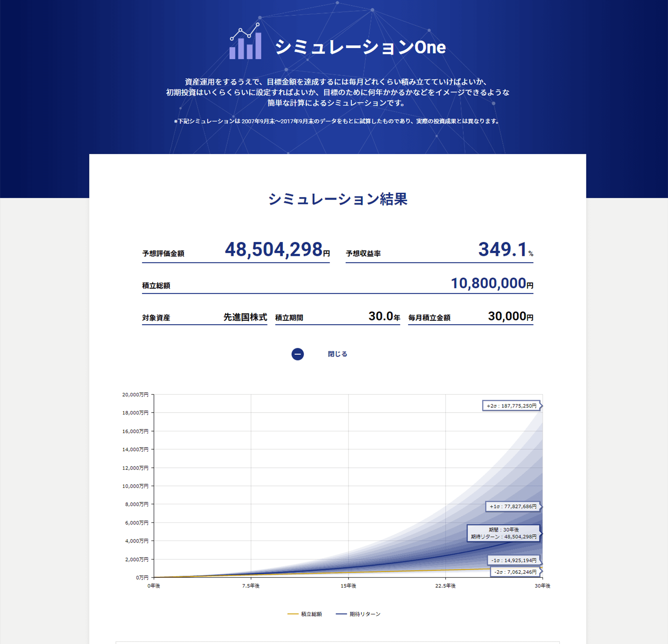Click the -2σ : 7,062,246円 chart label
Image resolution: width=668 pixels, height=644 pixels.
pyautogui.click(x=515, y=572)
